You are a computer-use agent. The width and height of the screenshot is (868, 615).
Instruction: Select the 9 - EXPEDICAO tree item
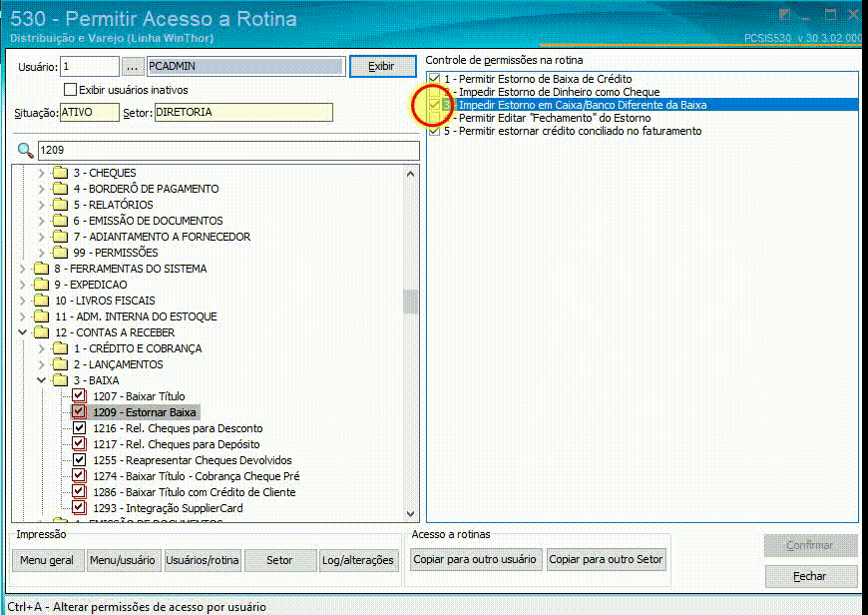click(x=90, y=285)
